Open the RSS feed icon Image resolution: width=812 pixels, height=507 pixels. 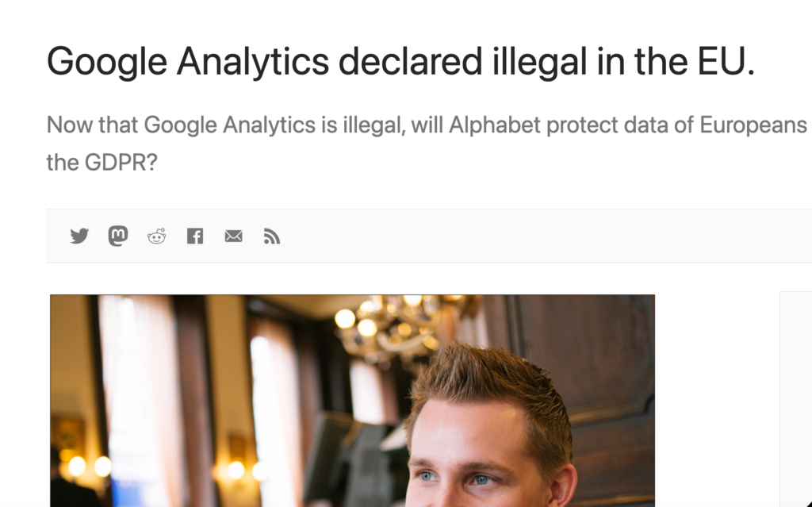[272, 236]
